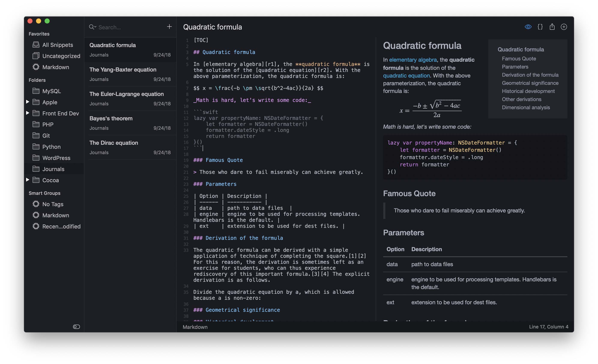Select The Euler-Lagrange equation snippet

[x=130, y=99]
